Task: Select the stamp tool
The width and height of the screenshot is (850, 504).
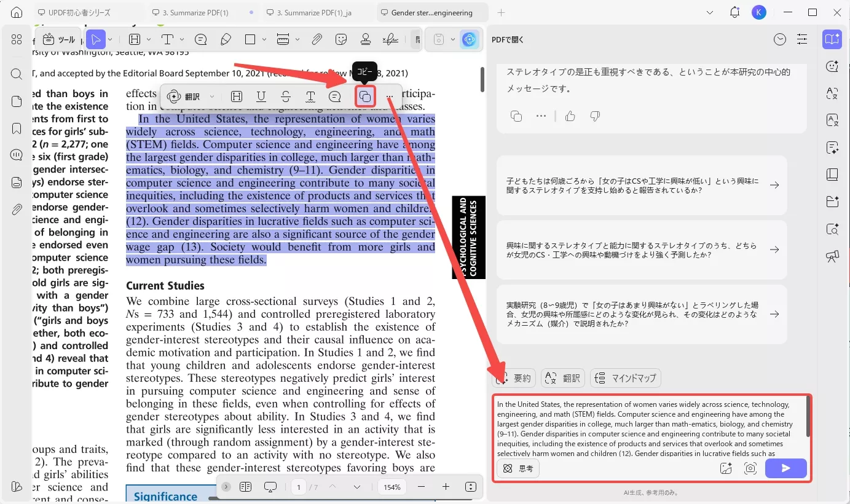Action: tap(366, 39)
